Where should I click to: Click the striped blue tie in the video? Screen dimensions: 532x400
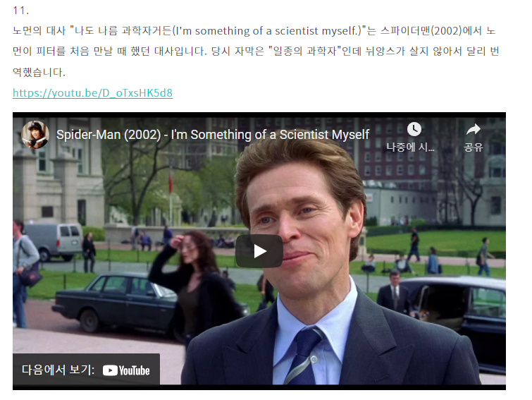[303, 356]
